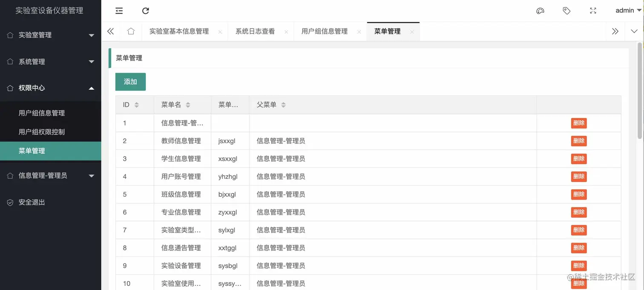Open the theme palette icon
The width and height of the screenshot is (644, 290).
[x=540, y=11]
